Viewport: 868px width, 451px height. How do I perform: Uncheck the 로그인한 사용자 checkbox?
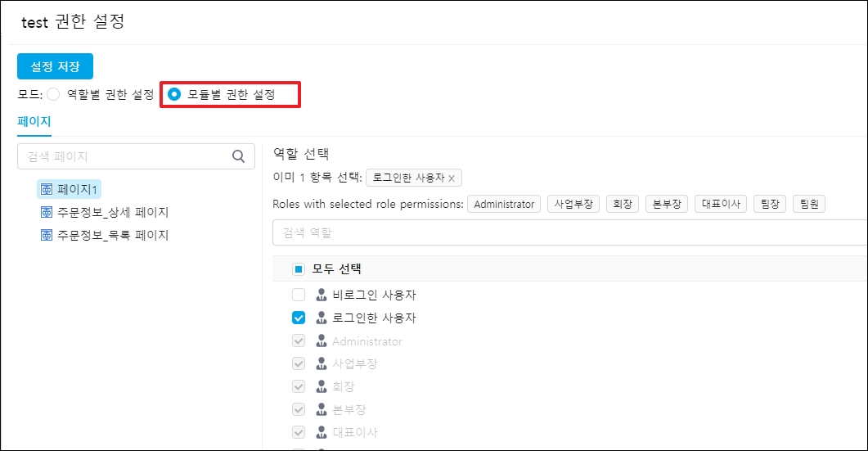click(299, 318)
